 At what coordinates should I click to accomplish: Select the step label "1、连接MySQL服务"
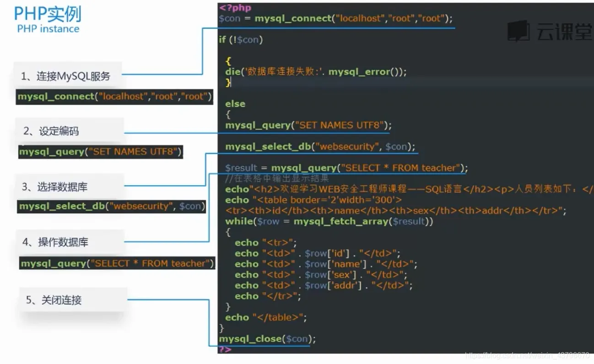point(66,76)
